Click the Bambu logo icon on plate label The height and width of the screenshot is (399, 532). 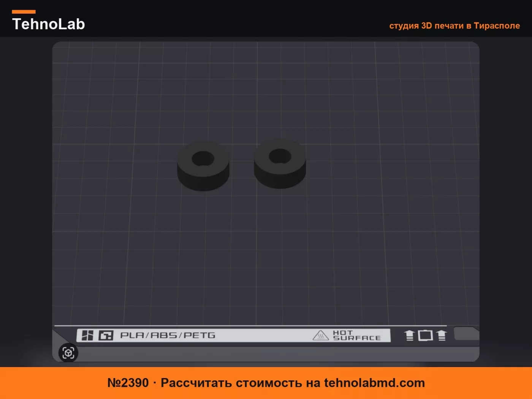[x=87, y=335]
